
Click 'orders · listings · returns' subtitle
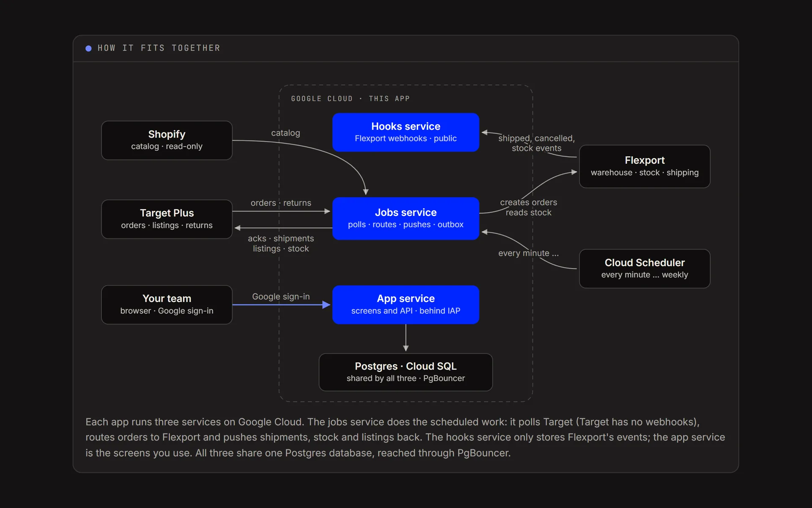(x=167, y=225)
